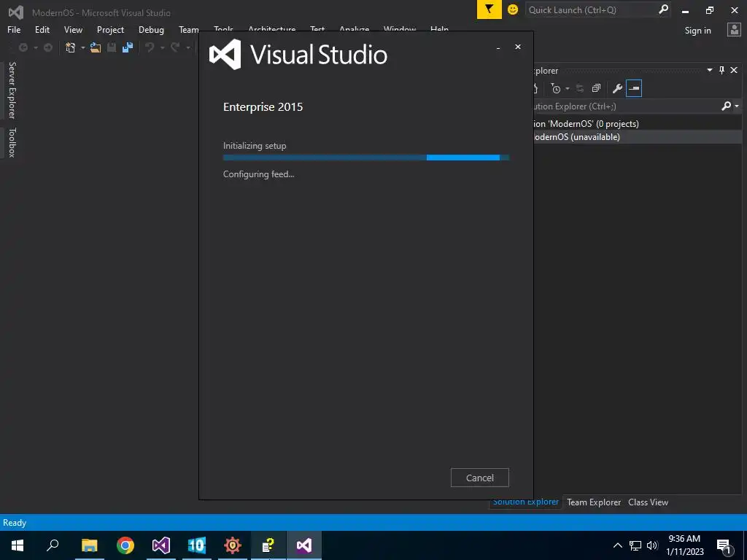Open the Debug menu
Screen dimensions: 747x560
pos(151,29)
